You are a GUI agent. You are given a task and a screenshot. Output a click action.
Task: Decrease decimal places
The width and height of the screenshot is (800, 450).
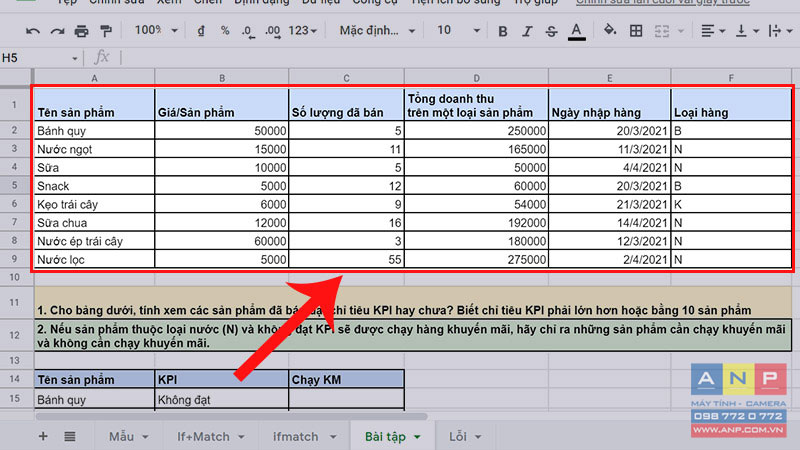[248, 32]
